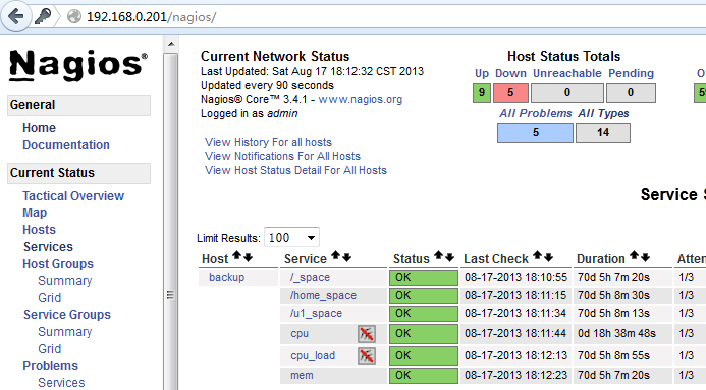Click the Down hosts count 5
Screen dimensions: 706x390
tap(511, 93)
